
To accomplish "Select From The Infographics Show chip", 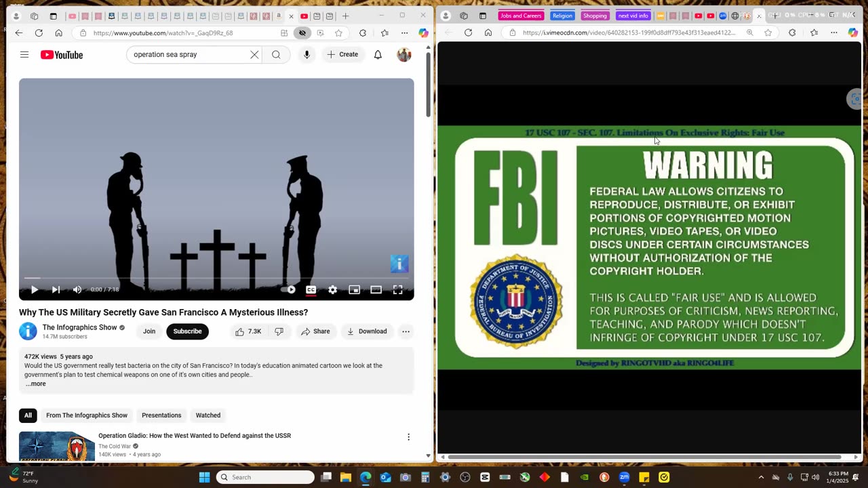I will click(87, 415).
